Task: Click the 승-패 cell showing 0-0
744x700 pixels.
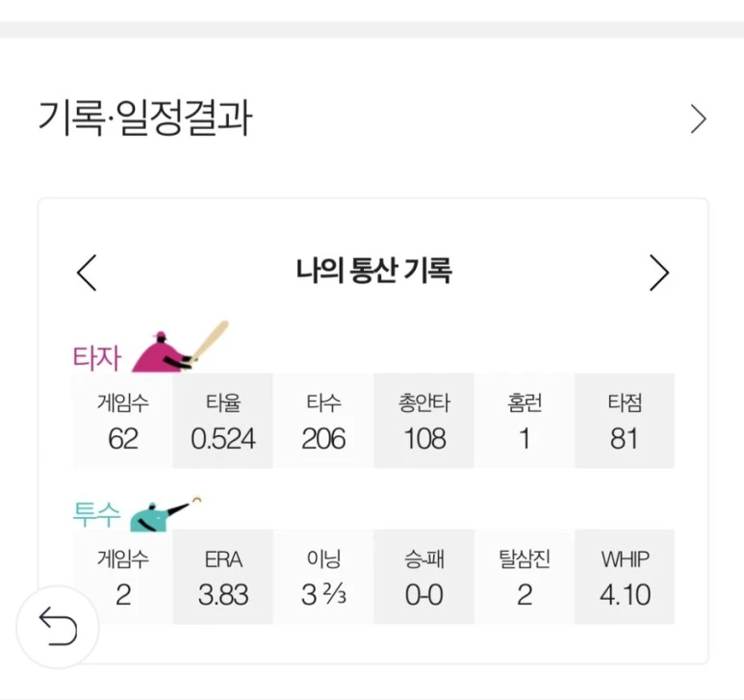Action: pyautogui.click(x=424, y=577)
